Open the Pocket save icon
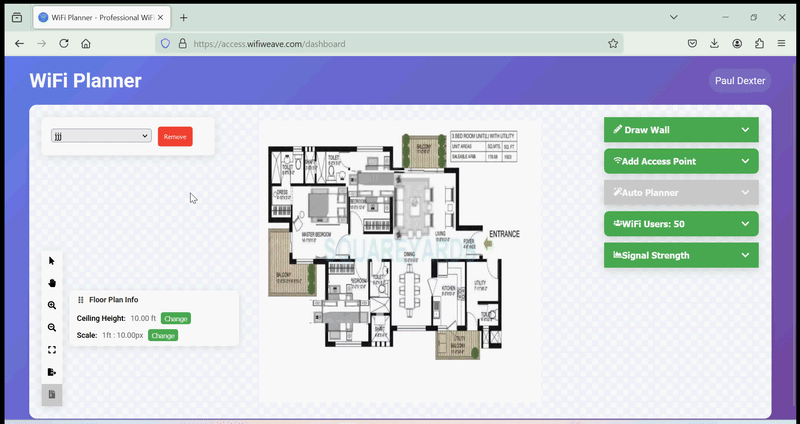800x424 pixels. click(692, 44)
